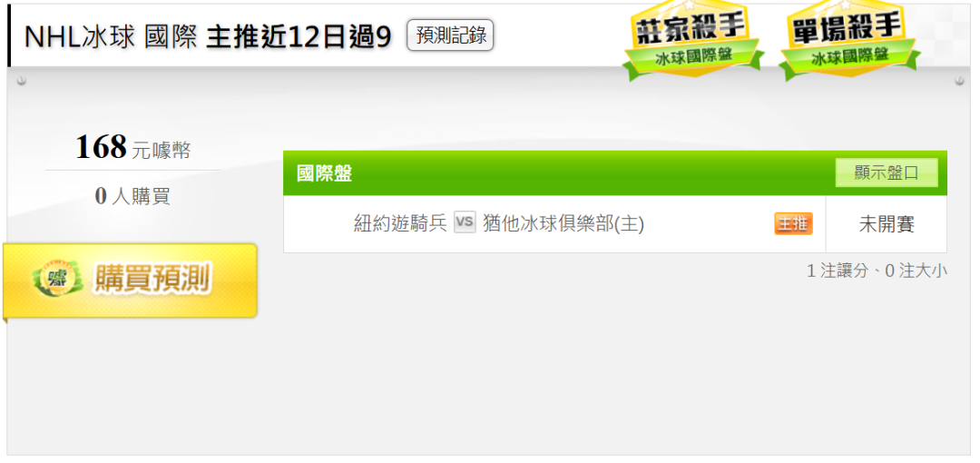Click the right corner pin decoration
980x463 pixels.
(959, 81)
